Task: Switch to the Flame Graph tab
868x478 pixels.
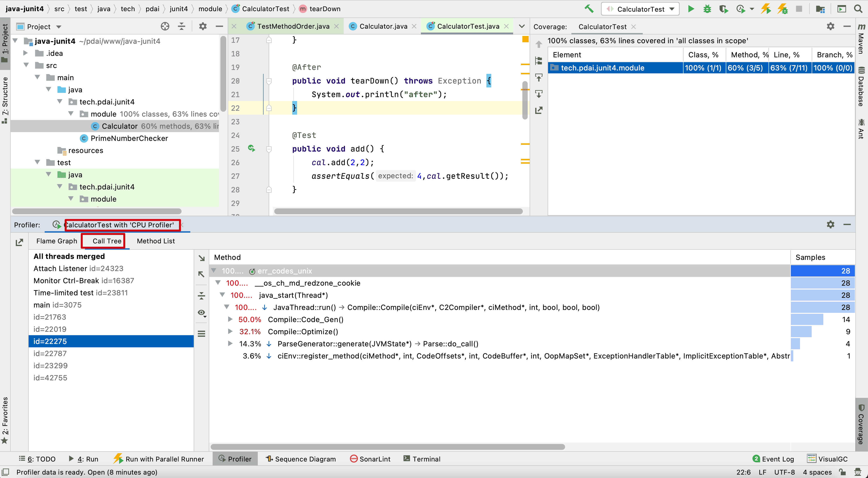Action: [57, 241]
